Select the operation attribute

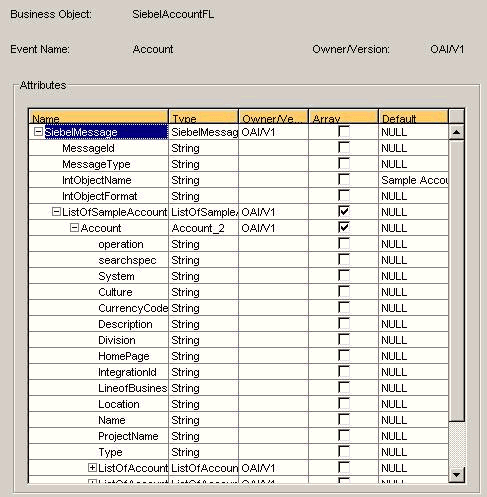pyautogui.click(x=121, y=244)
